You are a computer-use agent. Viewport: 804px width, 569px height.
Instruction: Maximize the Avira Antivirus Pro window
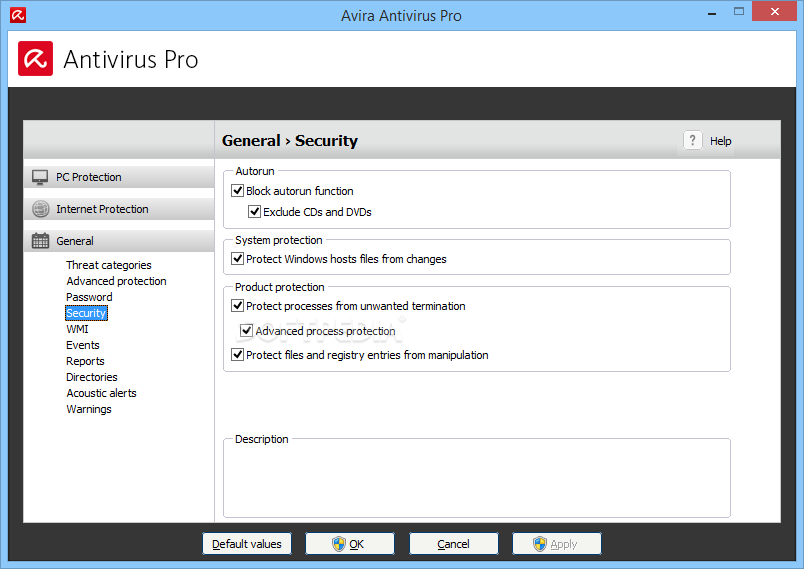click(x=738, y=11)
